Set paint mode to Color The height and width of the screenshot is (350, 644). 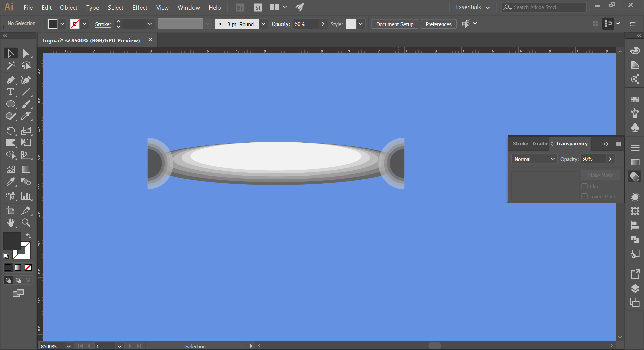pos(8,268)
